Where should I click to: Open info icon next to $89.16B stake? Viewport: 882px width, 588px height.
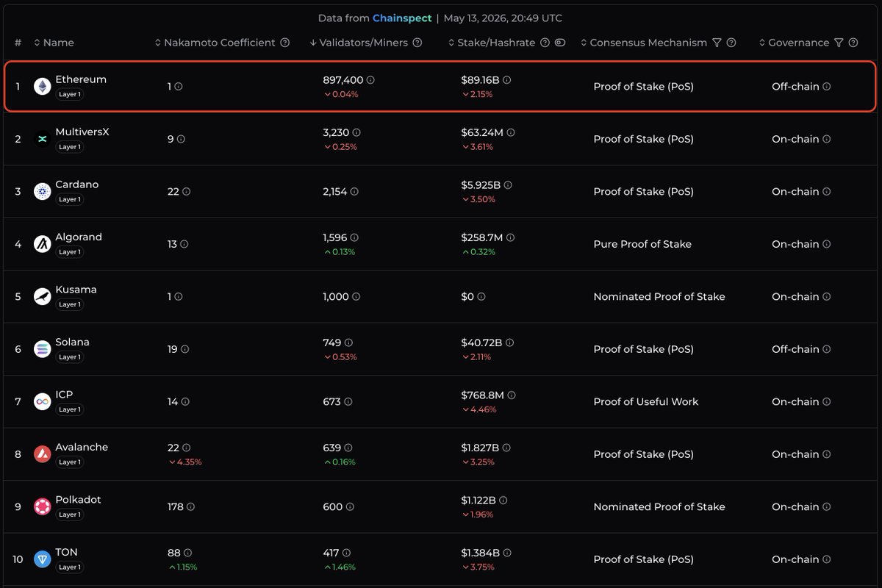506,79
